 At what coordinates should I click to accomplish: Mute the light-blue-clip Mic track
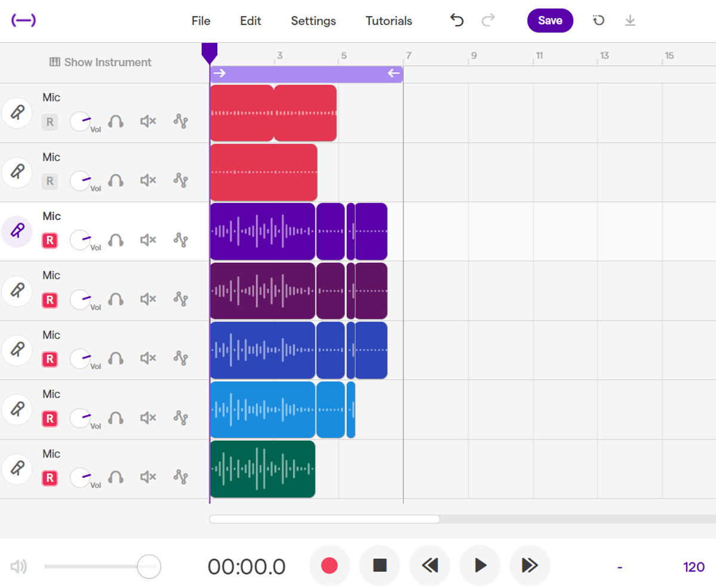click(148, 417)
